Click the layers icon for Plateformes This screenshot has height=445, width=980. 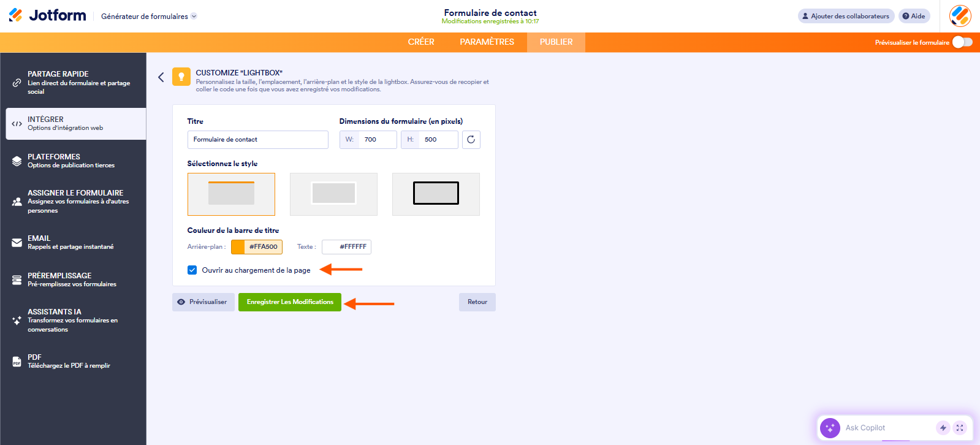pyautogui.click(x=17, y=161)
